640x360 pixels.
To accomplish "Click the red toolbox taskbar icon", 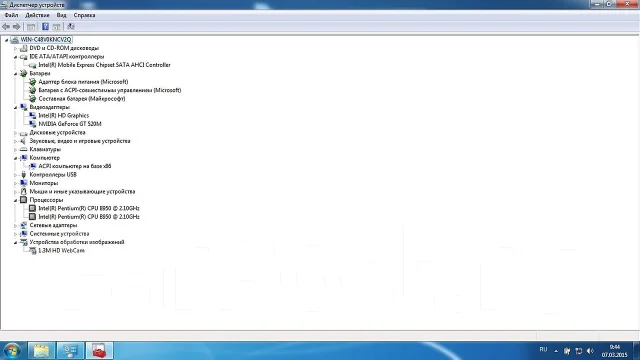I will tap(99, 351).
